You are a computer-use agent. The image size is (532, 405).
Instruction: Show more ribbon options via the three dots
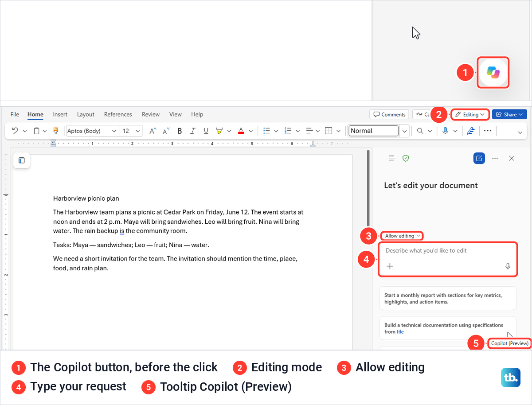pos(488,131)
